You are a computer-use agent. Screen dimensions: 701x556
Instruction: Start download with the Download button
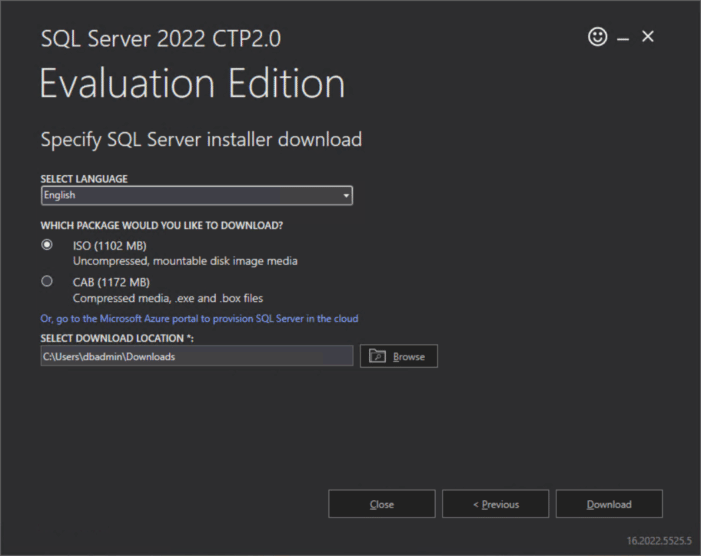pyautogui.click(x=609, y=504)
